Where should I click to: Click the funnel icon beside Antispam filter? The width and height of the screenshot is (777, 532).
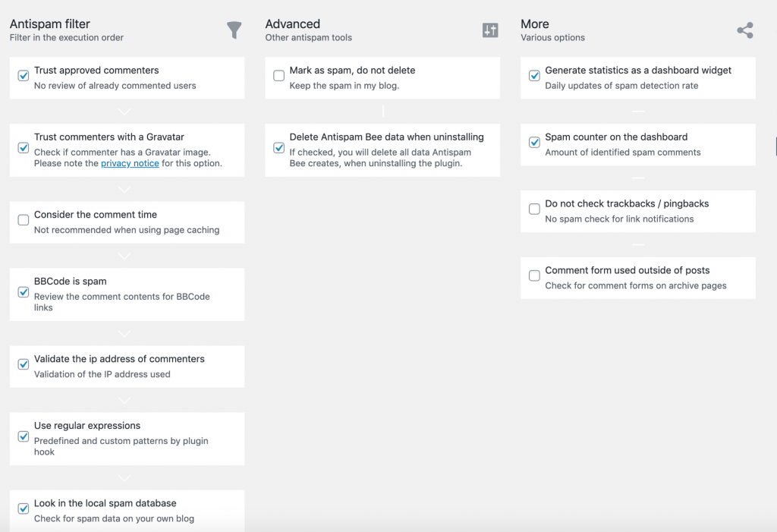(x=234, y=30)
